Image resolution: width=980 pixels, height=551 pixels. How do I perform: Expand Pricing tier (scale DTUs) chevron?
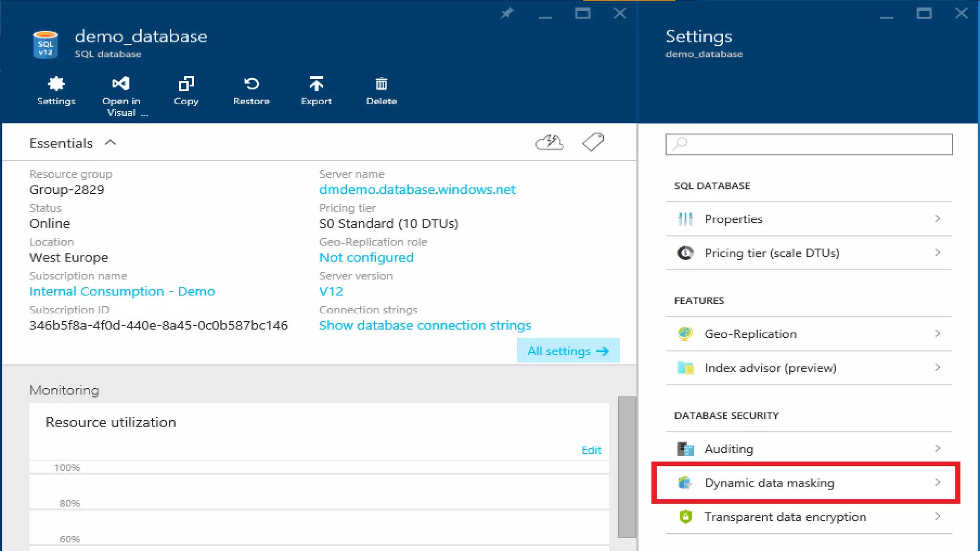click(x=937, y=253)
